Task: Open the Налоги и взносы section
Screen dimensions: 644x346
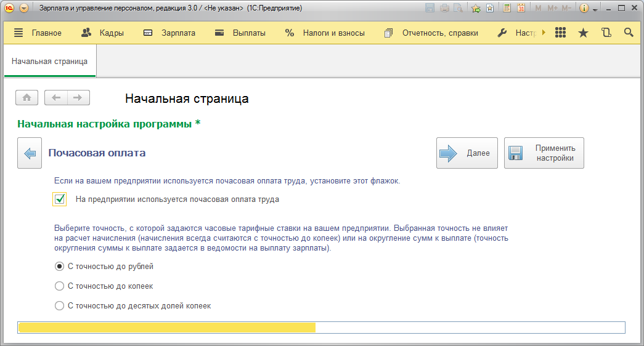Action: (334, 33)
